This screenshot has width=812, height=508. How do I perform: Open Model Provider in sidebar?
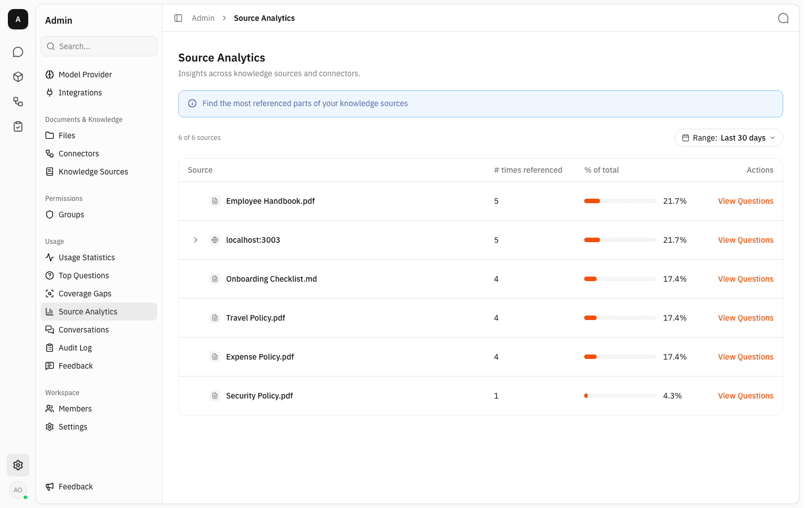99,75
